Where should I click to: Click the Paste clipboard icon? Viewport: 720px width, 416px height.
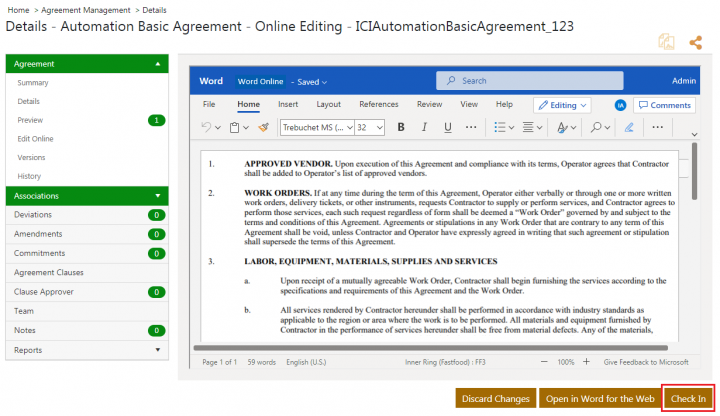coord(233,127)
